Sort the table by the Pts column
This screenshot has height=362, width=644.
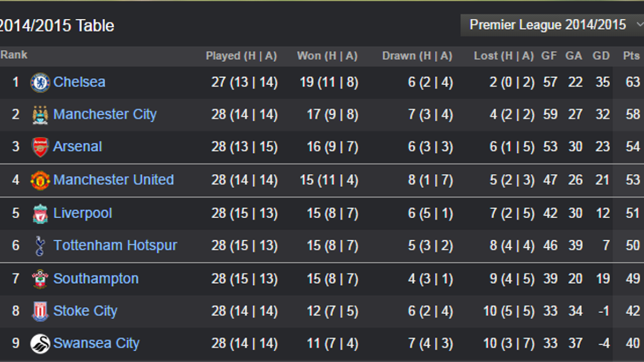[630, 55]
